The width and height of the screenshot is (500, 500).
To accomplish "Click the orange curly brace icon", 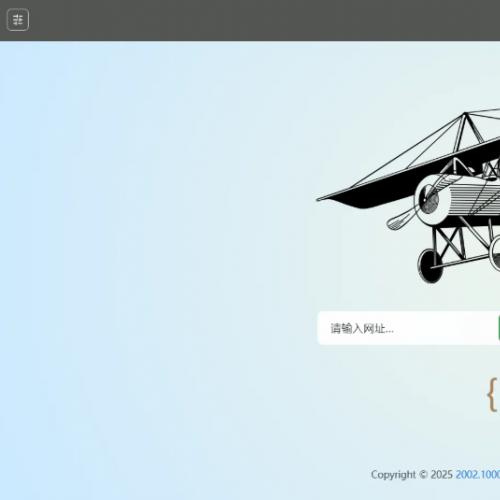I will click(493, 394).
